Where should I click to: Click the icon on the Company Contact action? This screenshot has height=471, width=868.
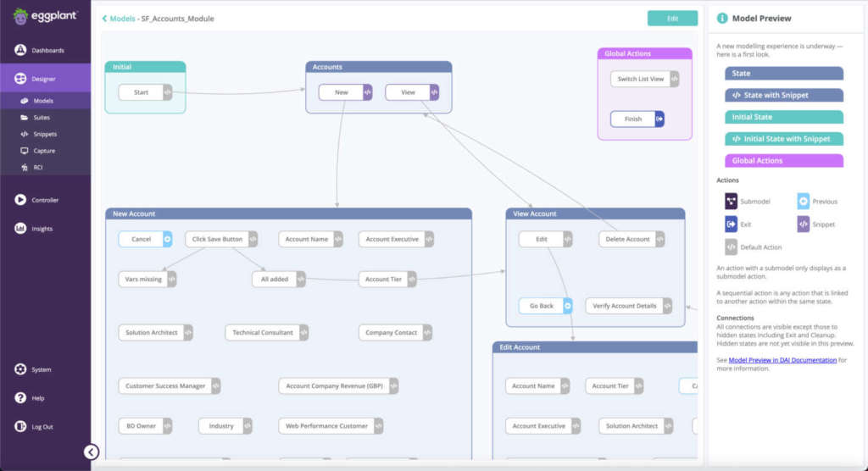[x=427, y=333]
